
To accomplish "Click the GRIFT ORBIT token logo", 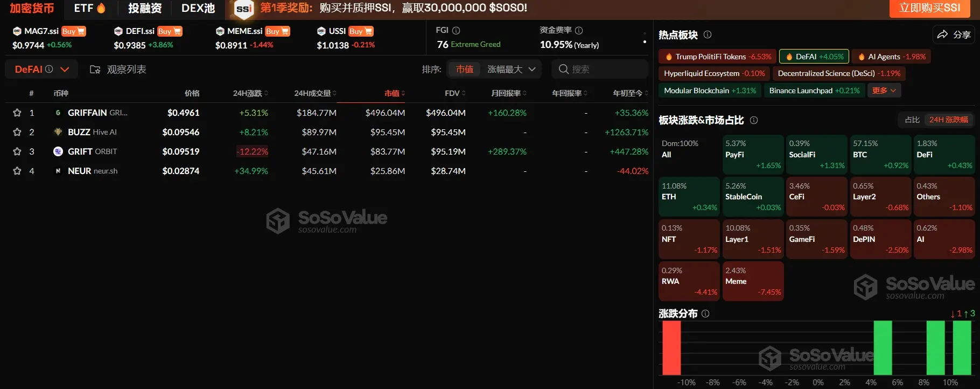I will [58, 151].
